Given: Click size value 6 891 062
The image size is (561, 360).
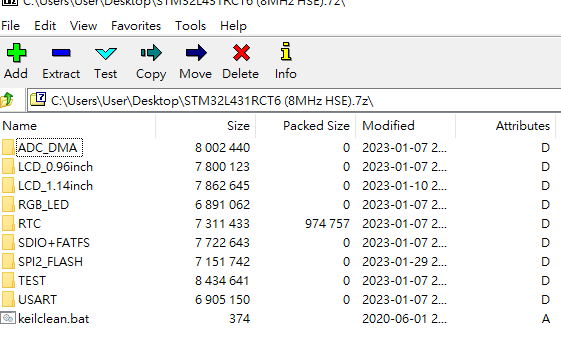Looking at the screenshot, I should pos(222,204).
